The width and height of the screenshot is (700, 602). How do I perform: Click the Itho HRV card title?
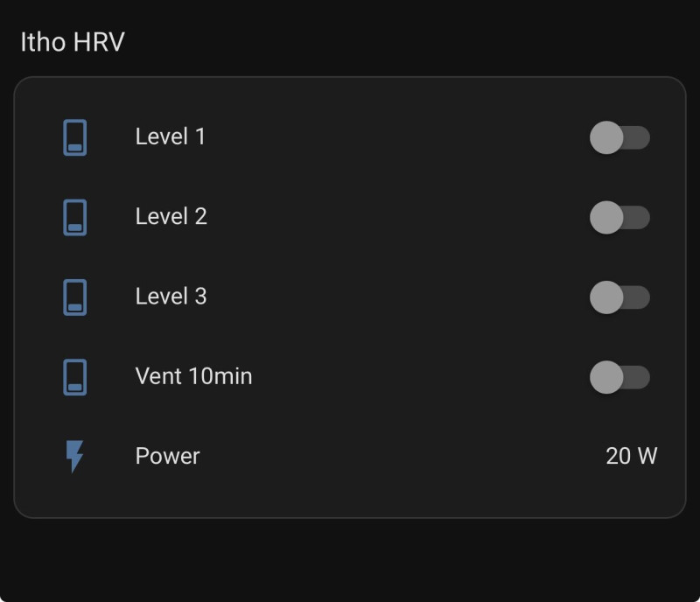pyautogui.click(x=73, y=42)
